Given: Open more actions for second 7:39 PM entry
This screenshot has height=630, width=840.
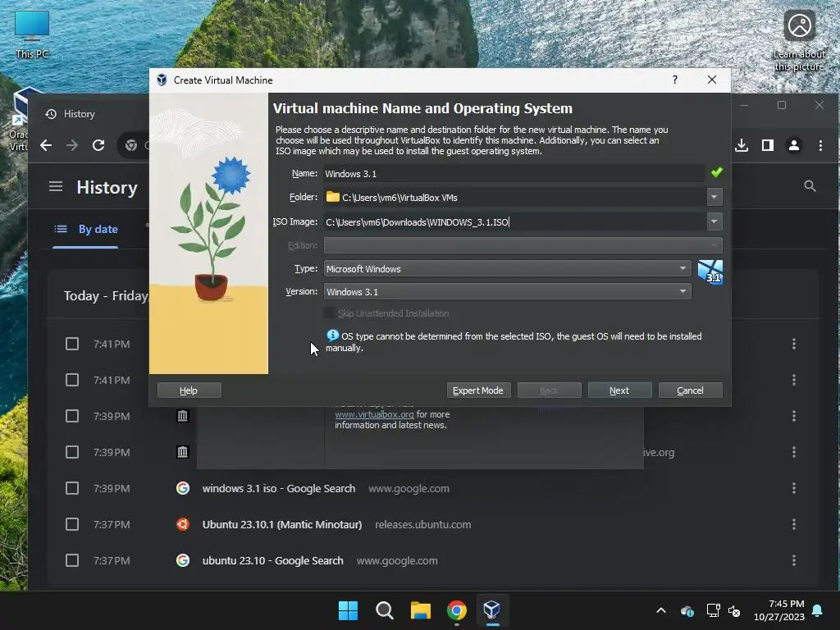Looking at the screenshot, I should (x=794, y=452).
